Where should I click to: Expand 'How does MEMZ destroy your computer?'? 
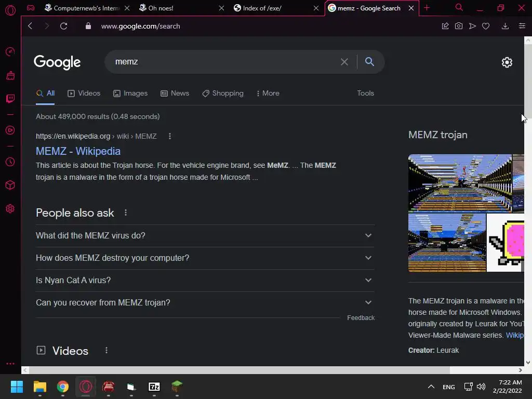pyautogui.click(x=205, y=258)
